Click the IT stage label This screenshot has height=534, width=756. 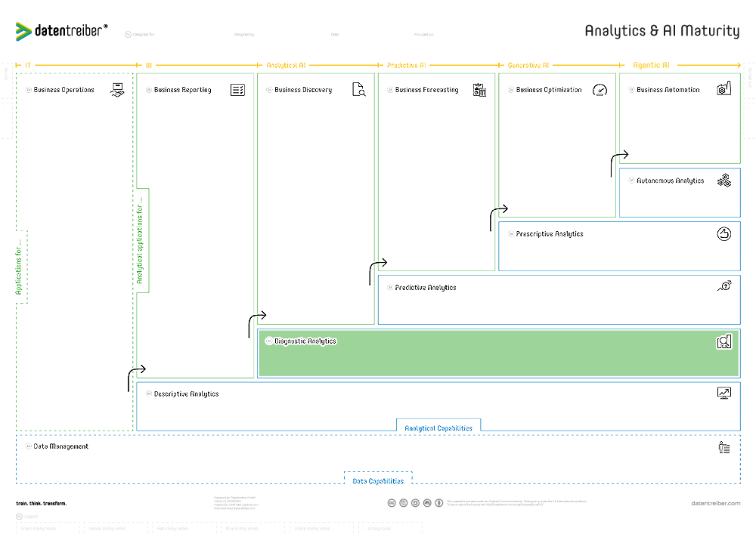(x=28, y=65)
